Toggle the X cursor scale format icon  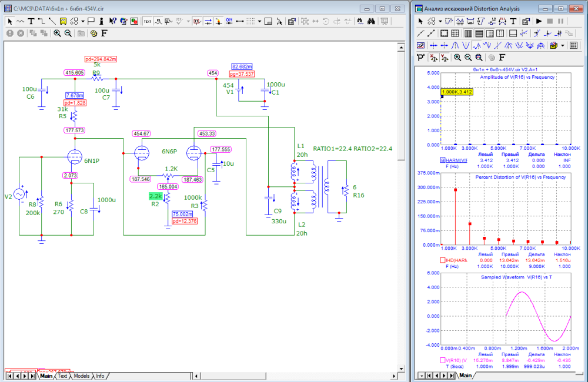coord(433,57)
